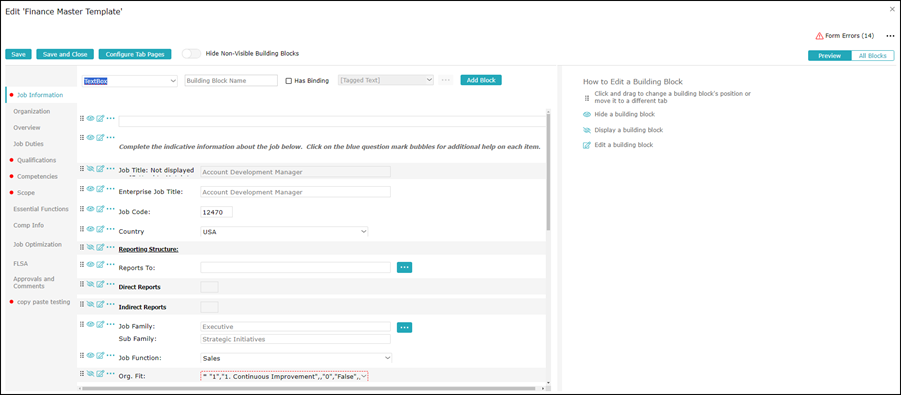901x395 pixels.
Task: Open more options for Country block
Action: click(x=110, y=229)
